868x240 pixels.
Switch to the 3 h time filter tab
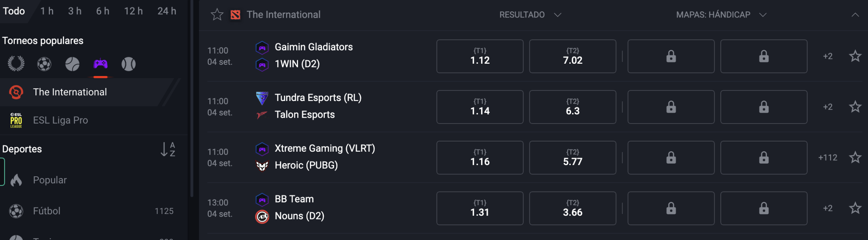[x=75, y=11]
